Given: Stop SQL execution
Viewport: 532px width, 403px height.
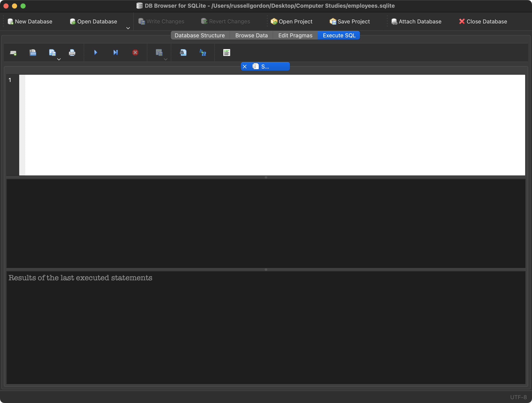Looking at the screenshot, I should point(135,53).
